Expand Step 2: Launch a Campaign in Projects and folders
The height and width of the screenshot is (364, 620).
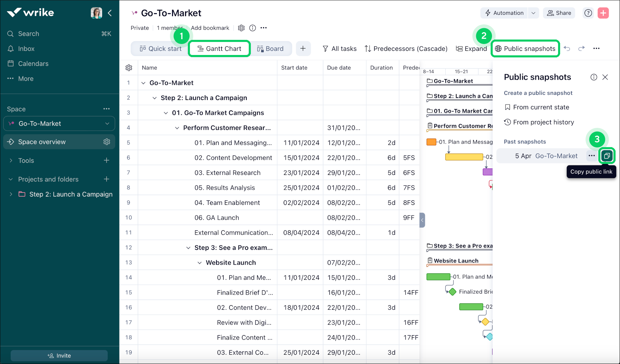(11, 194)
